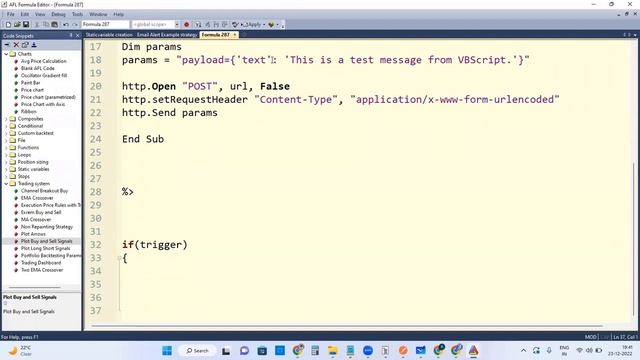
Task: Select the Trading Dashboard snippet
Action: point(41,263)
